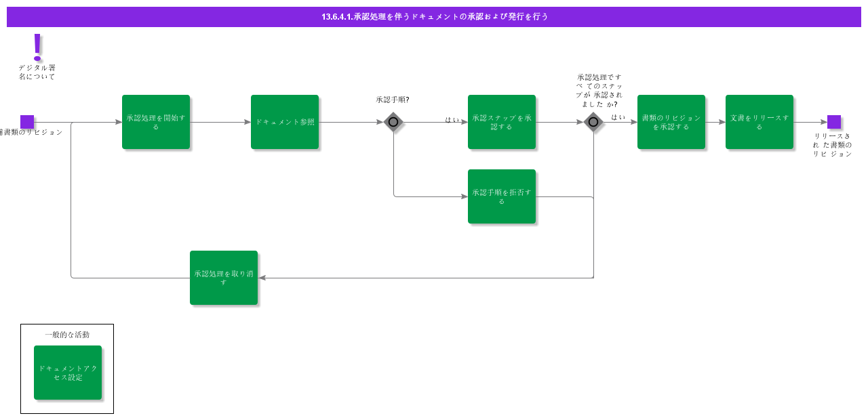
Task: Click the リリースされた書類のリビジョン label
Action: coord(833,145)
